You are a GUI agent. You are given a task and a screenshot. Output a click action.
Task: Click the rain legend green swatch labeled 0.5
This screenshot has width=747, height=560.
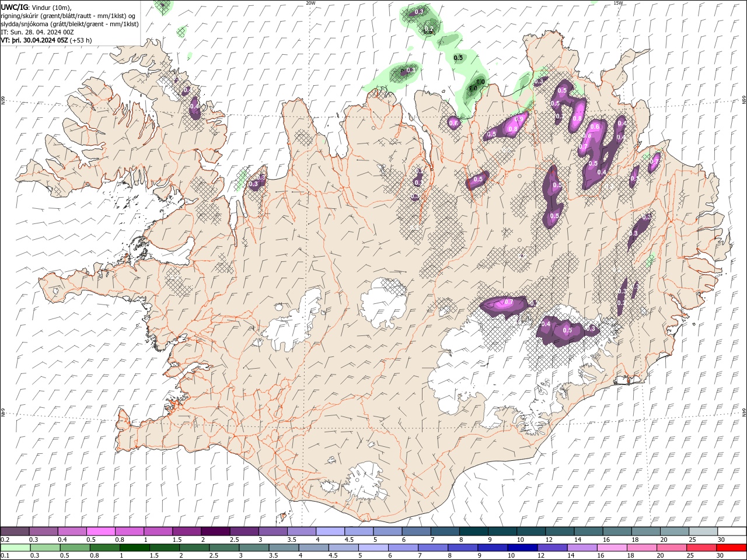[x=75, y=548]
